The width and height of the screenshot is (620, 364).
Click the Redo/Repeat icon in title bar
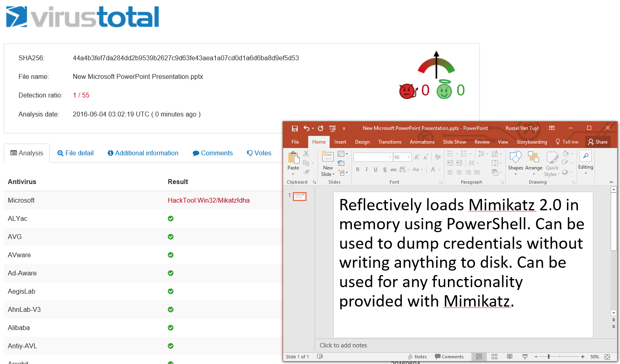(321, 128)
